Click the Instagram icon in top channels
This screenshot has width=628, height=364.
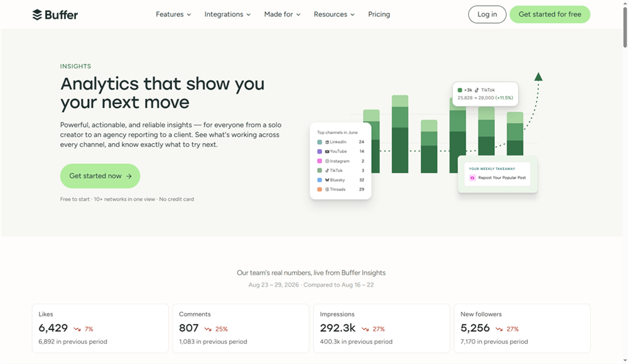[327, 161]
